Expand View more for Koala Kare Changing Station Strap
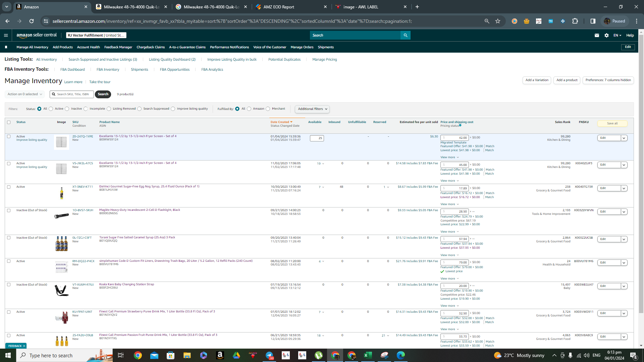The height and width of the screenshot is (362, 644). 449,306
